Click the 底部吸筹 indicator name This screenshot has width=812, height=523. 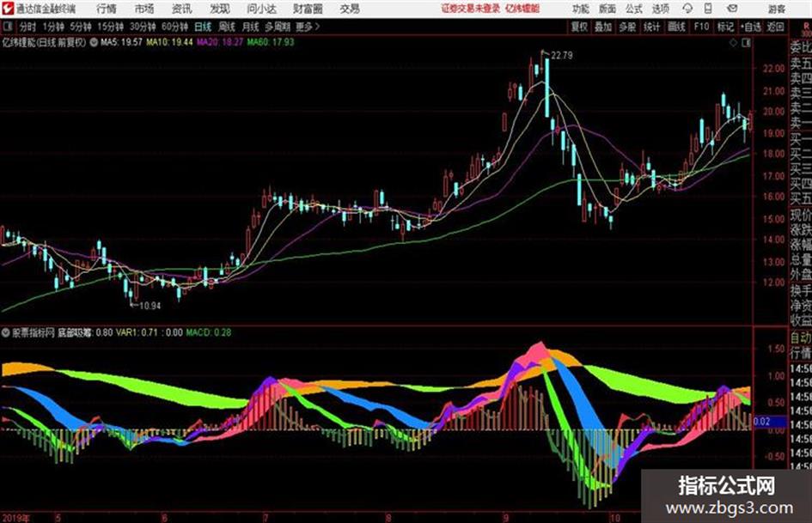coord(75,332)
